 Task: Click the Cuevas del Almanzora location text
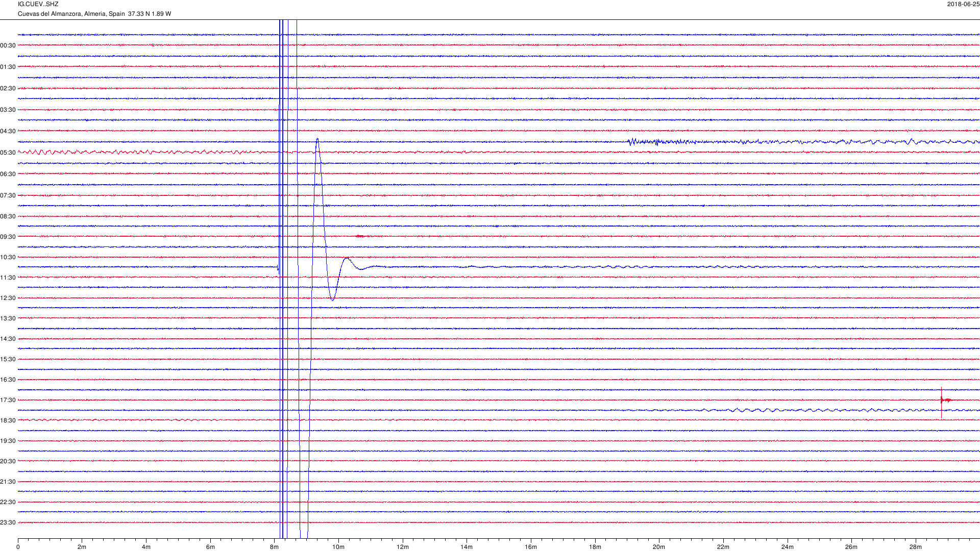click(94, 14)
